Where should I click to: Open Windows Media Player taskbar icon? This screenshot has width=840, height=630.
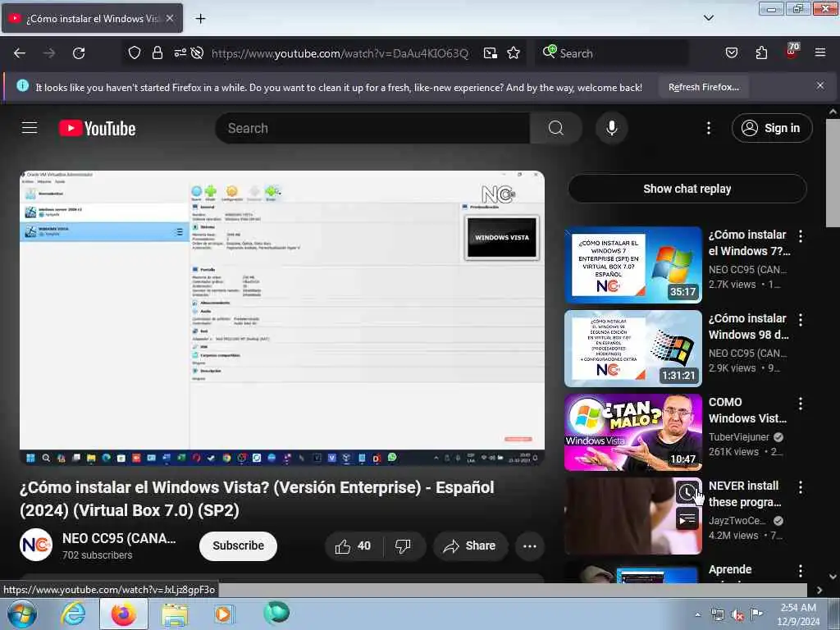coord(223,614)
